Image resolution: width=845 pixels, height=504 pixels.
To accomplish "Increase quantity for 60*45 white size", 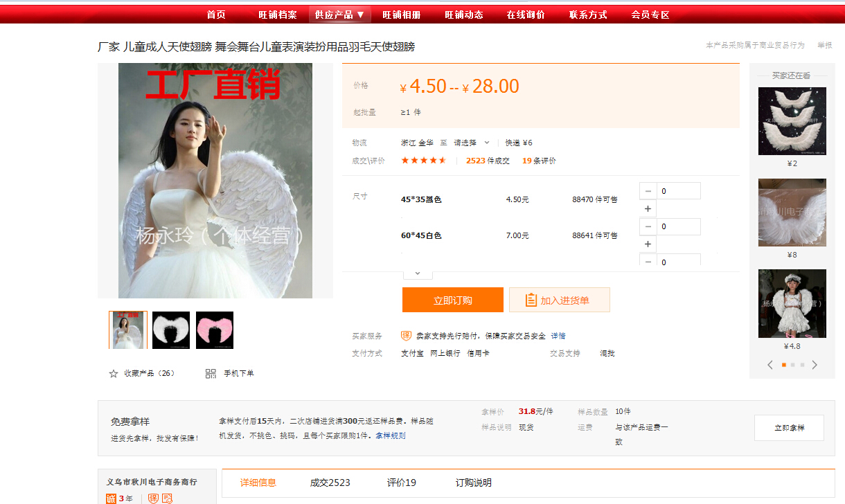I will point(648,245).
